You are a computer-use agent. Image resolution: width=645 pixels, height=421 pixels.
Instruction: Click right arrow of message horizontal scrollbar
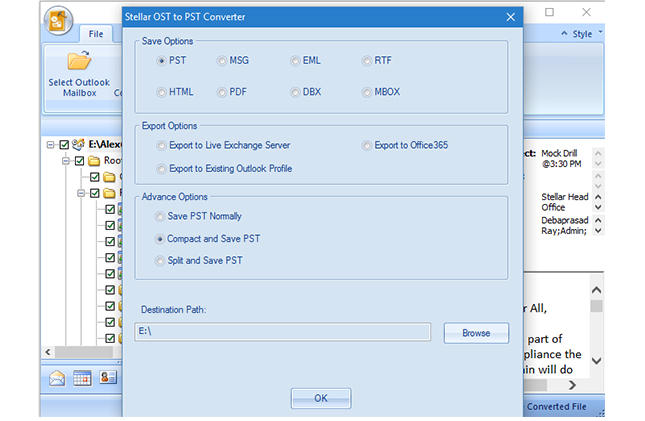click(x=572, y=385)
